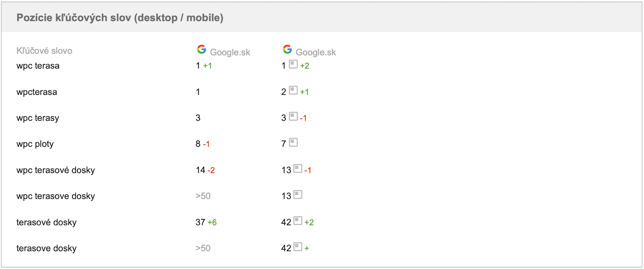Select the second Google.sk mobile column label
Screen dimensions: 644x269
(x=316, y=52)
